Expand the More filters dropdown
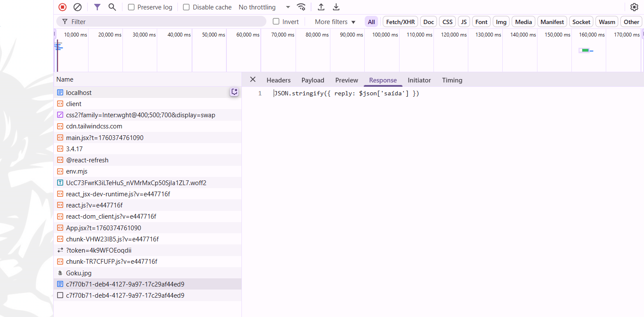This screenshot has height=317, width=644. (x=335, y=22)
